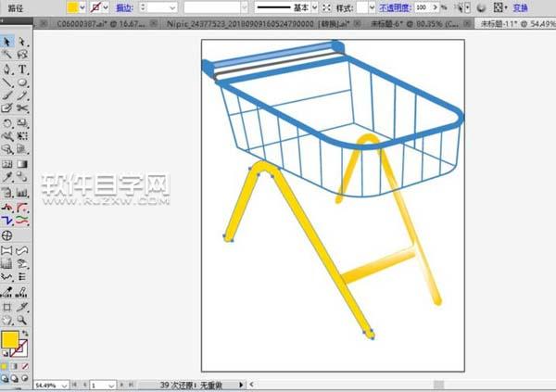Expand the stroke color dropdown arrow
This screenshot has height=392, width=556.
tap(106, 7)
